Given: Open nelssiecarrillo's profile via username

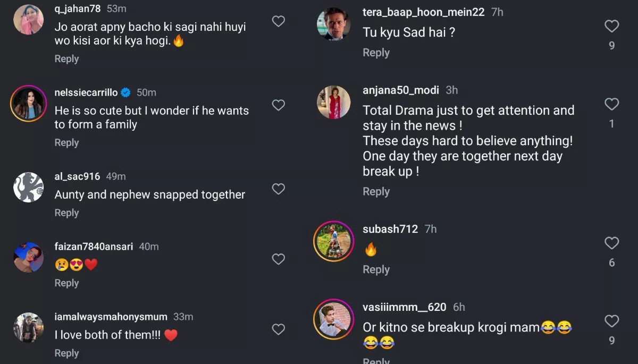Looking at the screenshot, I should pos(86,92).
